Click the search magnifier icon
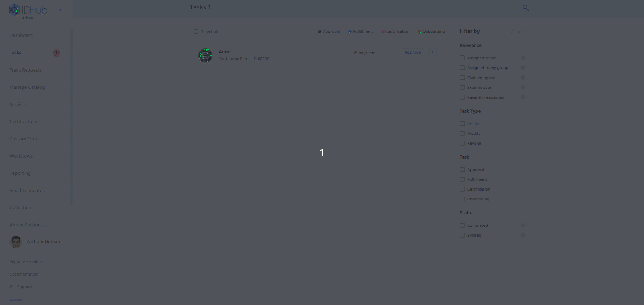 pos(525,7)
